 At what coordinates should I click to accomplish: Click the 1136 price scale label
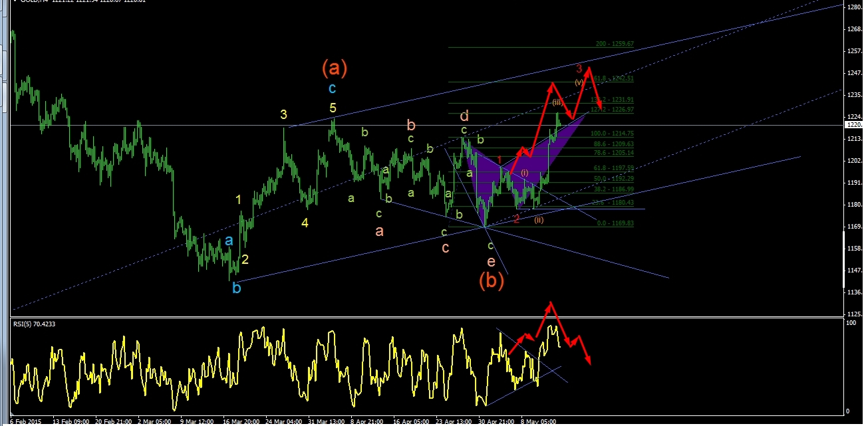(x=853, y=292)
